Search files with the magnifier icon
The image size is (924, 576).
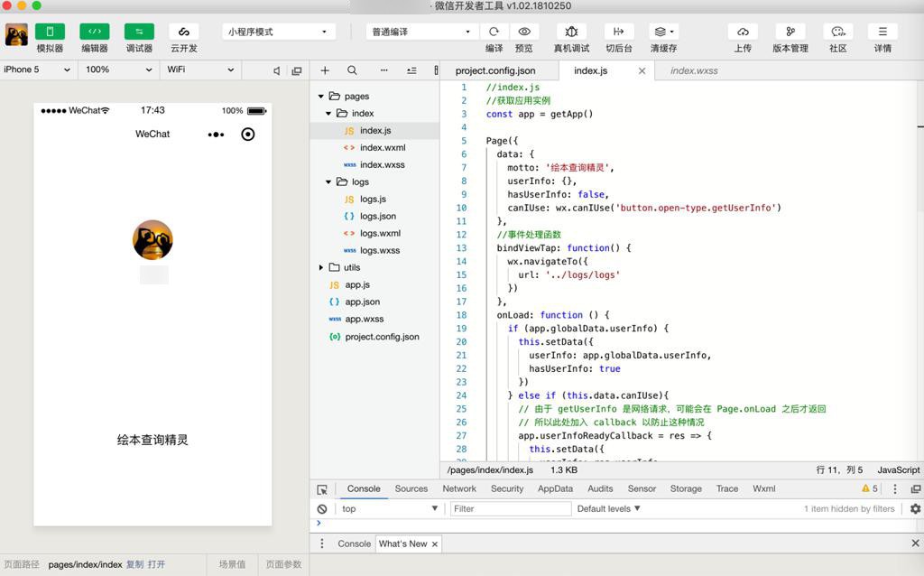[352, 70]
